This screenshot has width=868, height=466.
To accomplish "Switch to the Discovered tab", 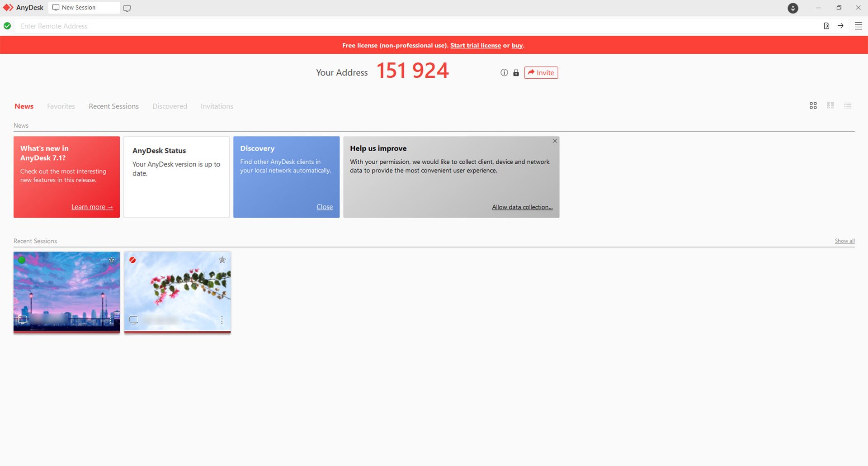I will pyautogui.click(x=170, y=106).
